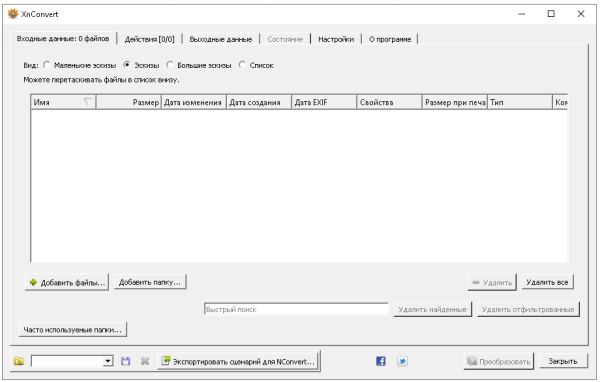The width and height of the screenshot is (600, 382).
Task: Save script with the floppy disk icon
Action: [126, 361]
